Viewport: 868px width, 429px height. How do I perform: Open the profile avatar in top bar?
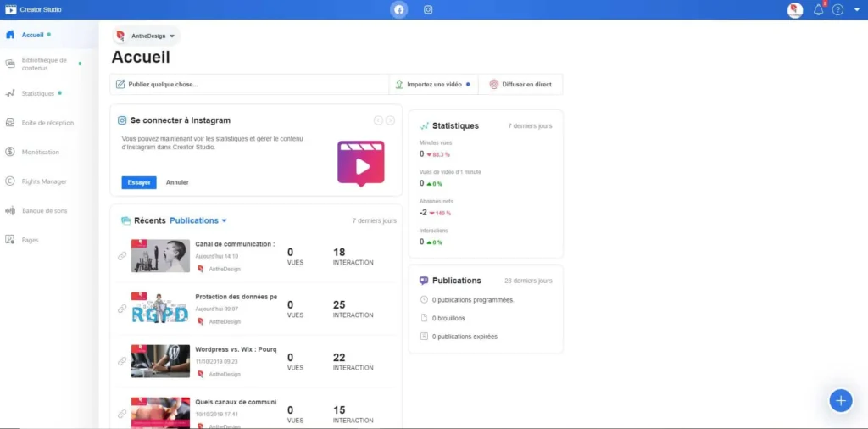click(x=795, y=10)
